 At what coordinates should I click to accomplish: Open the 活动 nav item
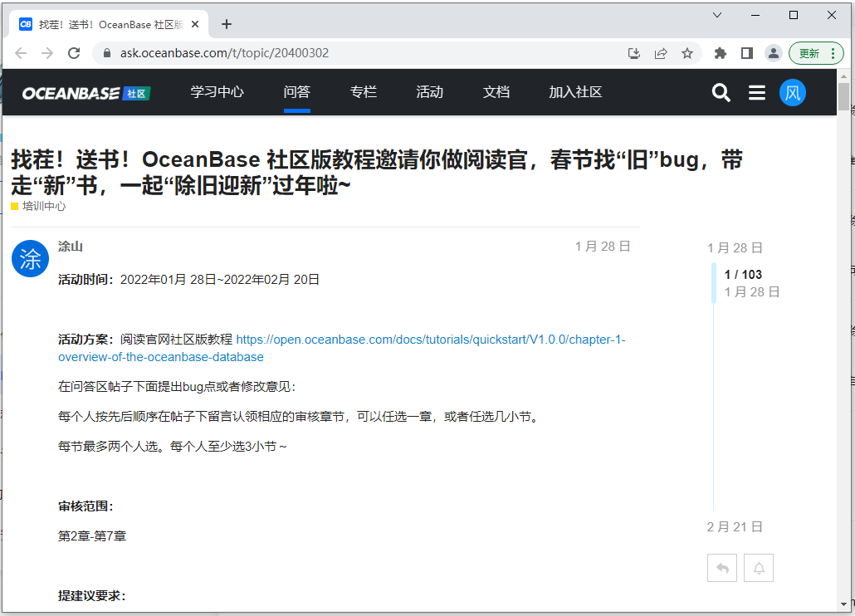pyautogui.click(x=430, y=92)
